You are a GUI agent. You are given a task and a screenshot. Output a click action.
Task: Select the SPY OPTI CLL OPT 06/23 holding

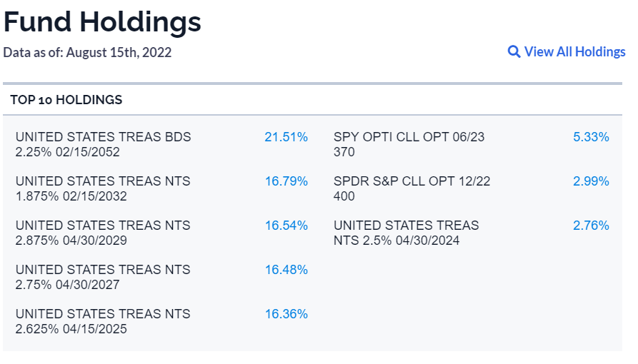[x=409, y=144]
